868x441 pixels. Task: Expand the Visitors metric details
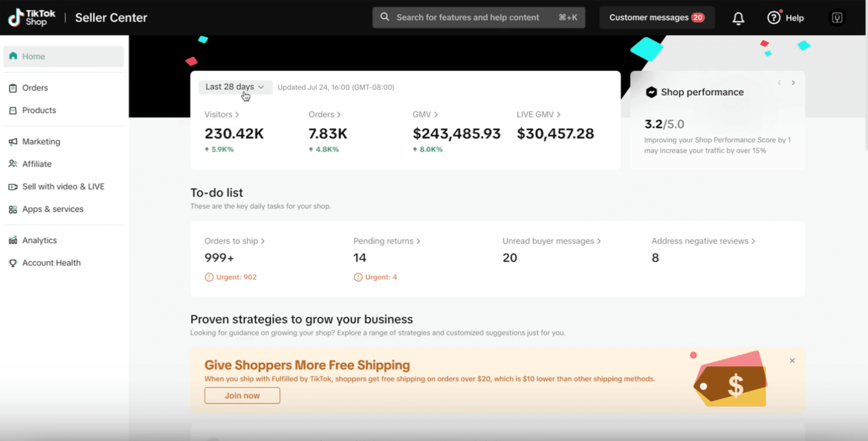(221, 115)
